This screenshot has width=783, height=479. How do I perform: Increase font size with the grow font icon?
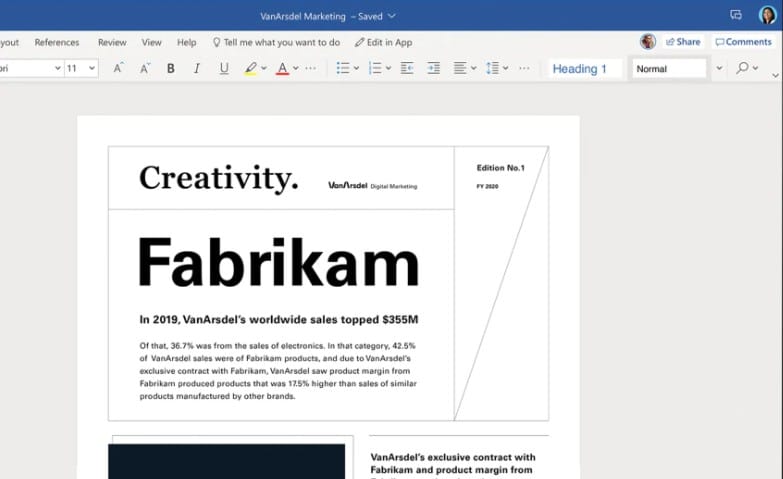point(118,68)
